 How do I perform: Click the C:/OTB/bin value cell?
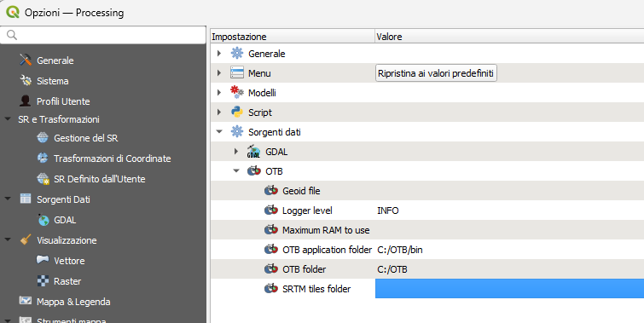[400, 250]
